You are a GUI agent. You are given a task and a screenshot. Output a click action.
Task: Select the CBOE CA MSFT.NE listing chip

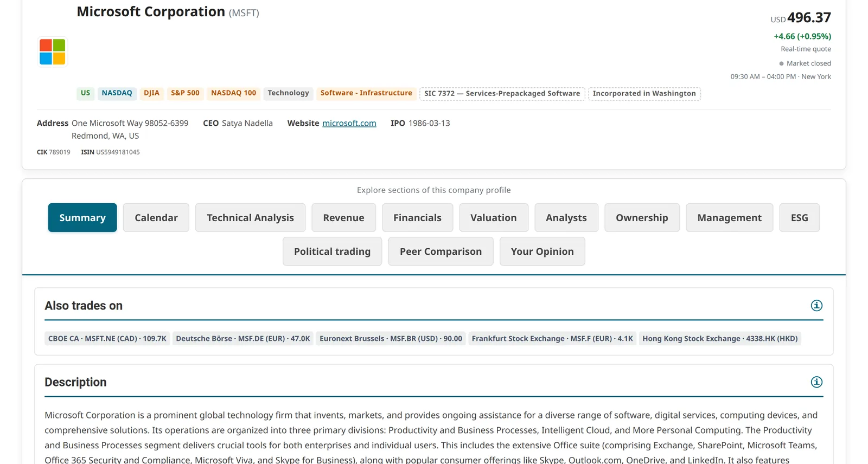point(107,339)
